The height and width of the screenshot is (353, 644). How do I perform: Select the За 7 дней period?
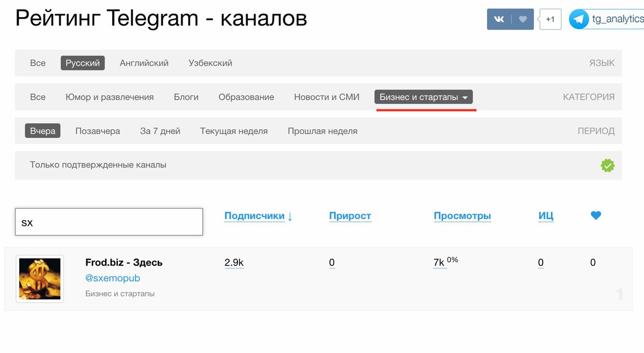coord(160,131)
